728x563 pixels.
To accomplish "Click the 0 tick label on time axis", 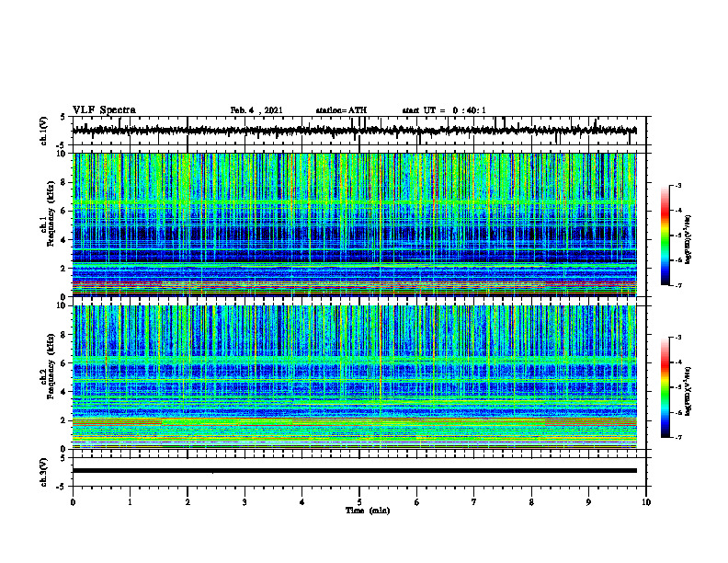I will (x=73, y=502).
